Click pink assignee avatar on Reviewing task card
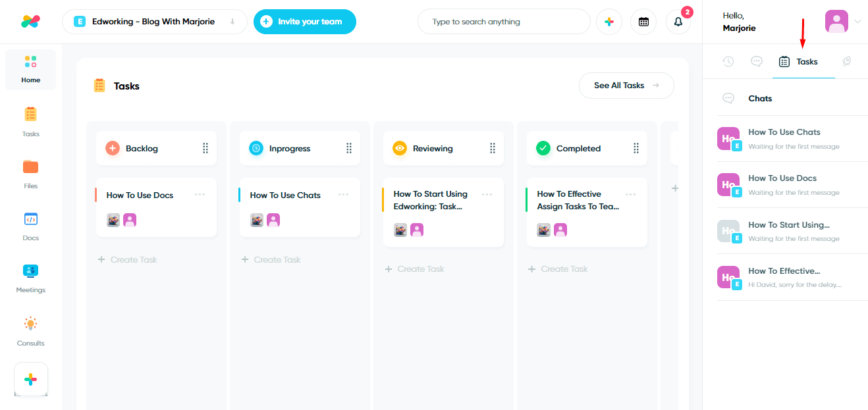This screenshot has width=868, height=410. coord(417,230)
